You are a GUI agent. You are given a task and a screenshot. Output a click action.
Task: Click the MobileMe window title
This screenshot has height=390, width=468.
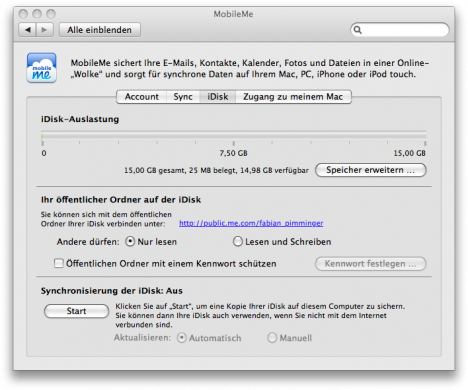(233, 14)
